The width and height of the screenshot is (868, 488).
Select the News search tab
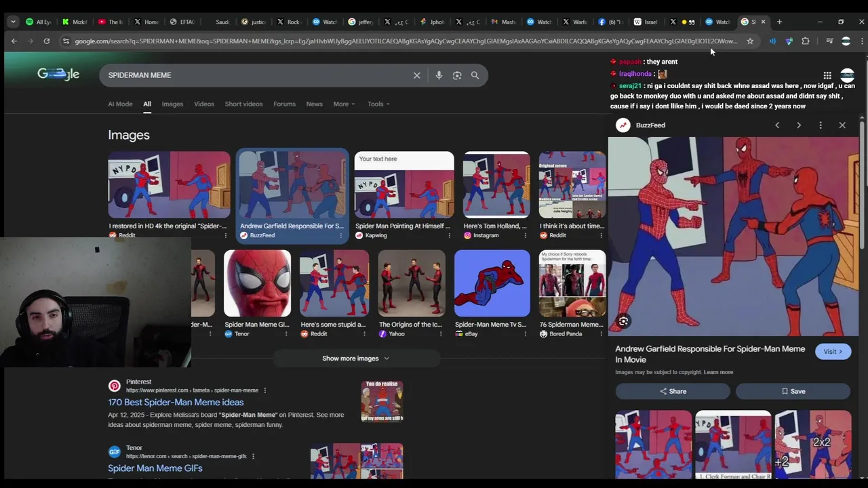(314, 104)
